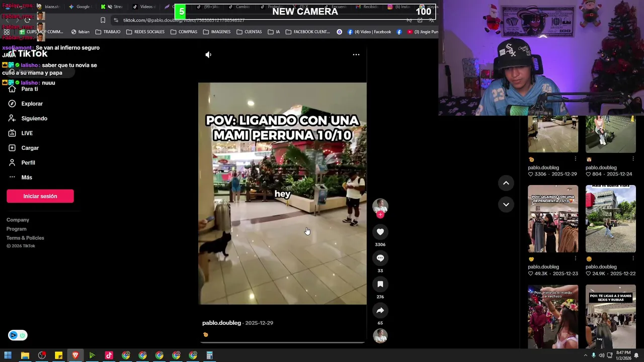Switch to the Google browser tab

[79, 7]
